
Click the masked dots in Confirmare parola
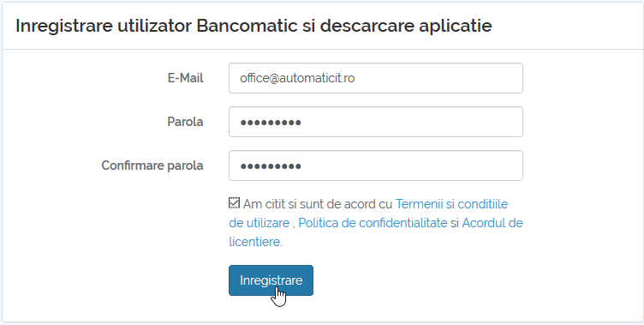[x=271, y=166]
